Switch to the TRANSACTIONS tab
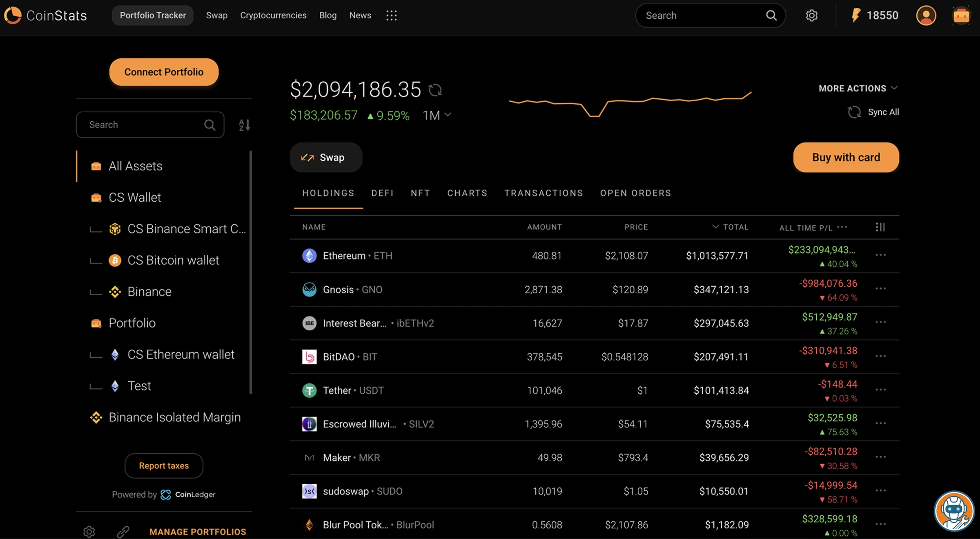The image size is (980, 539). [543, 193]
